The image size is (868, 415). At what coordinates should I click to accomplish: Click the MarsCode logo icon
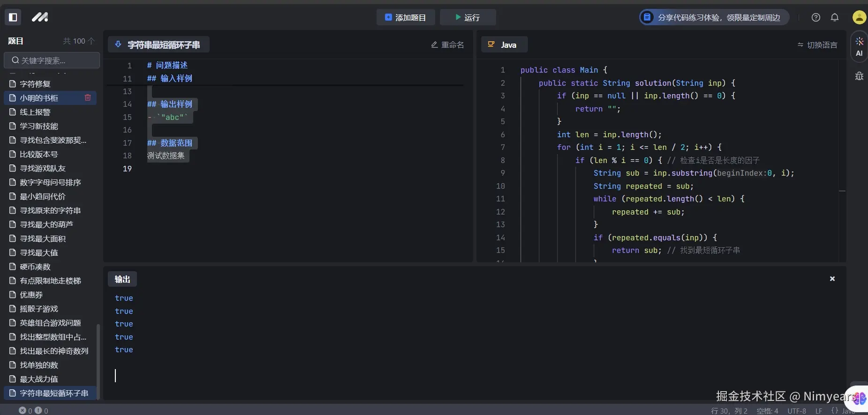point(40,17)
